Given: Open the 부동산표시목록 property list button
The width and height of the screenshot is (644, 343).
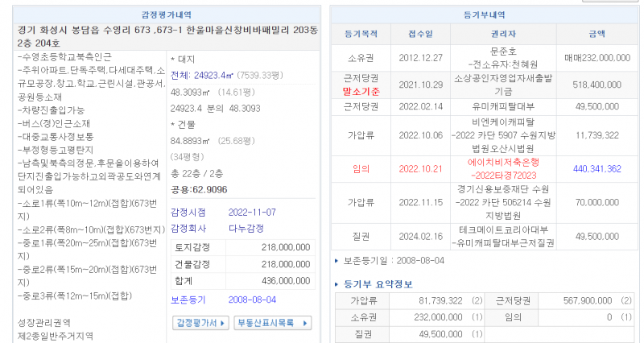Looking at the screenshot, I should pyautogui.click(x=272, y=323).
